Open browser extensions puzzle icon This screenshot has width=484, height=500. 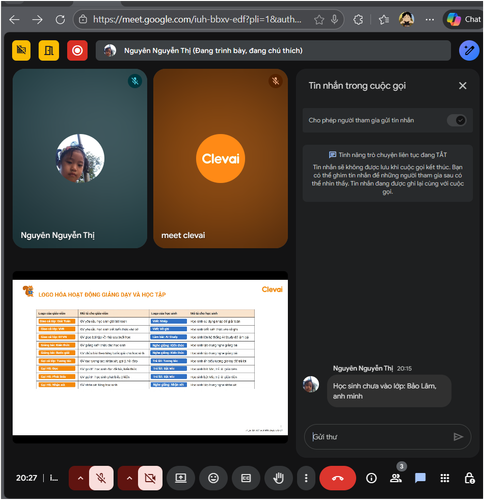358,20
